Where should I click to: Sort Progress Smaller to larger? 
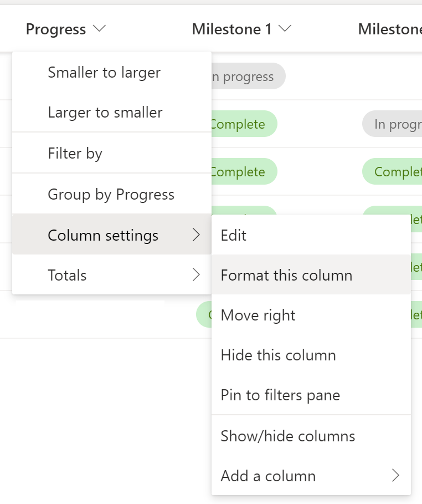[x=104, y=73]
